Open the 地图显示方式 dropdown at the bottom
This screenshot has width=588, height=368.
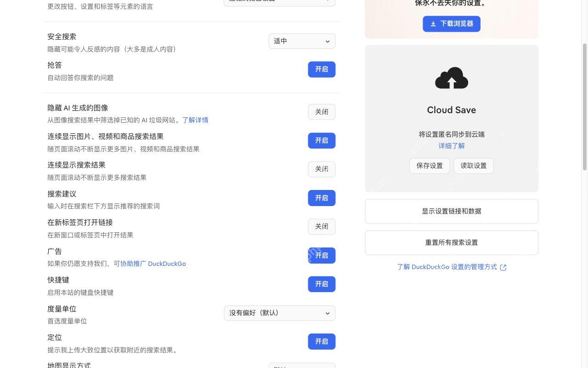pyautogui.click(x=302, y=366)
